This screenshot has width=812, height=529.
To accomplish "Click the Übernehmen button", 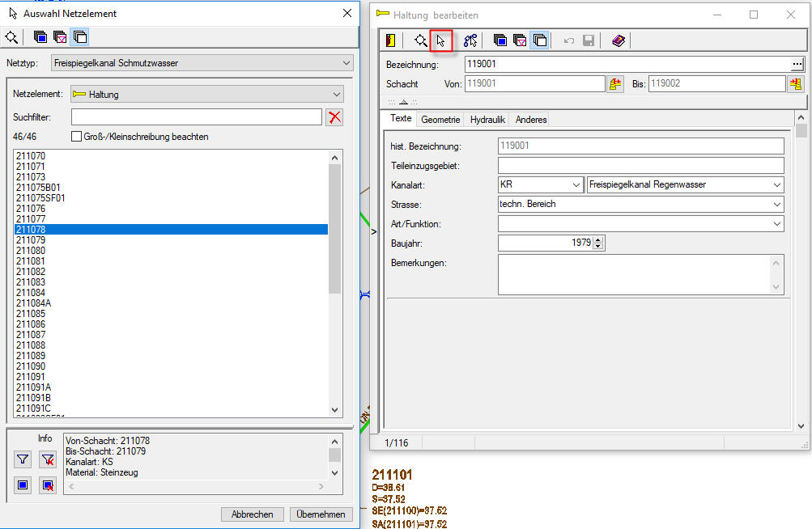I will (321, 514).
